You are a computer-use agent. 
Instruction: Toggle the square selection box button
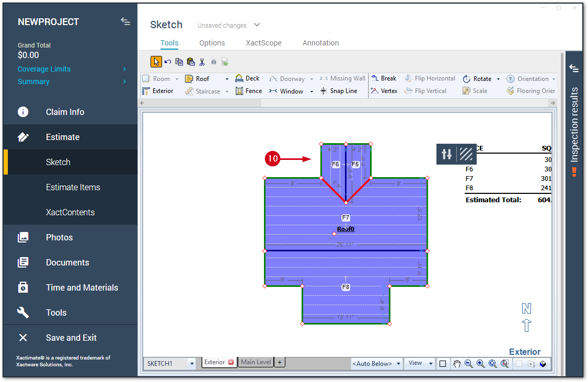443,364
